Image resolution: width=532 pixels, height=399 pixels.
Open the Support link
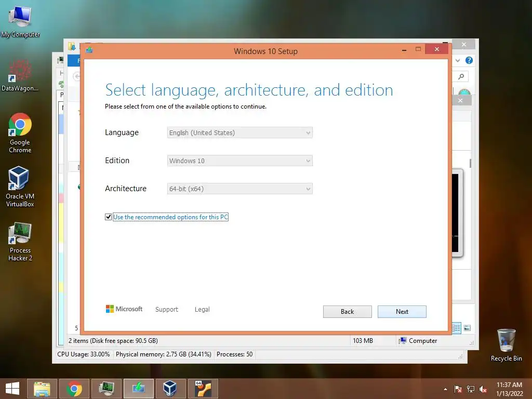point(167,310)
